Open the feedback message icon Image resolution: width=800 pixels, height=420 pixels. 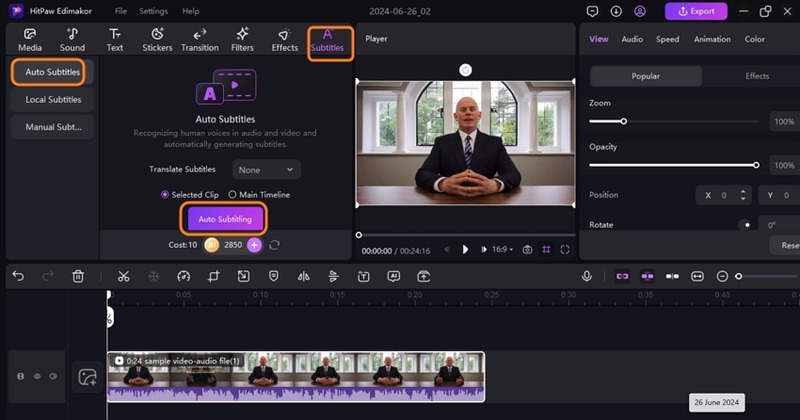pyautogui.click(x=592, y=11)
